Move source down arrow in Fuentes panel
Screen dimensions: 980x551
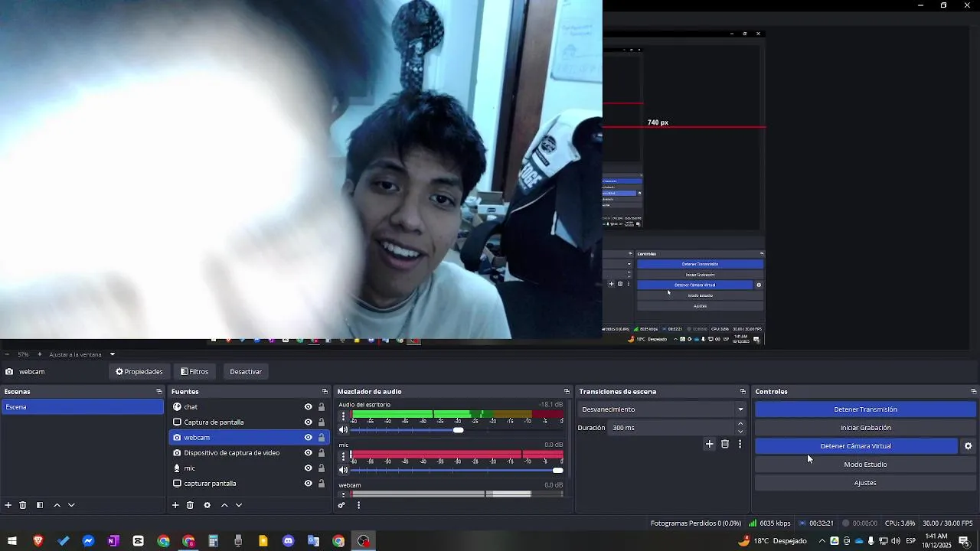click(239, 505)
